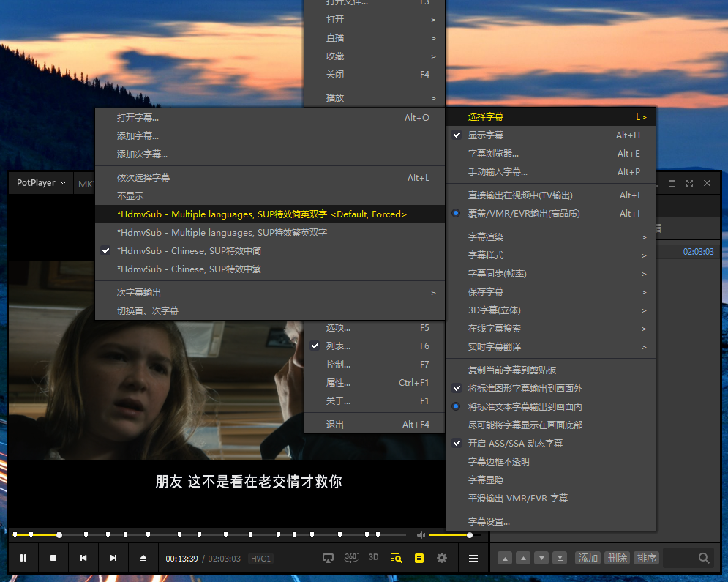Click the eject/open file icon

pos(143,558)
